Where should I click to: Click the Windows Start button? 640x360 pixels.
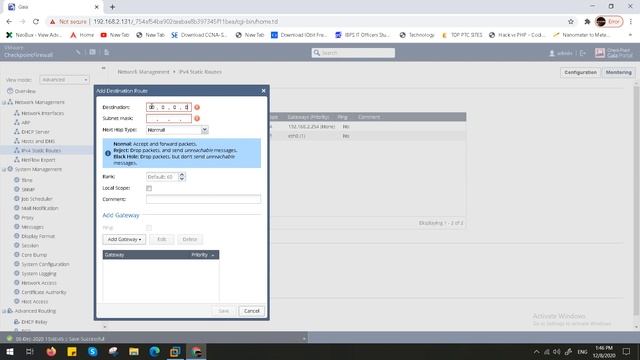pos(9,352)
